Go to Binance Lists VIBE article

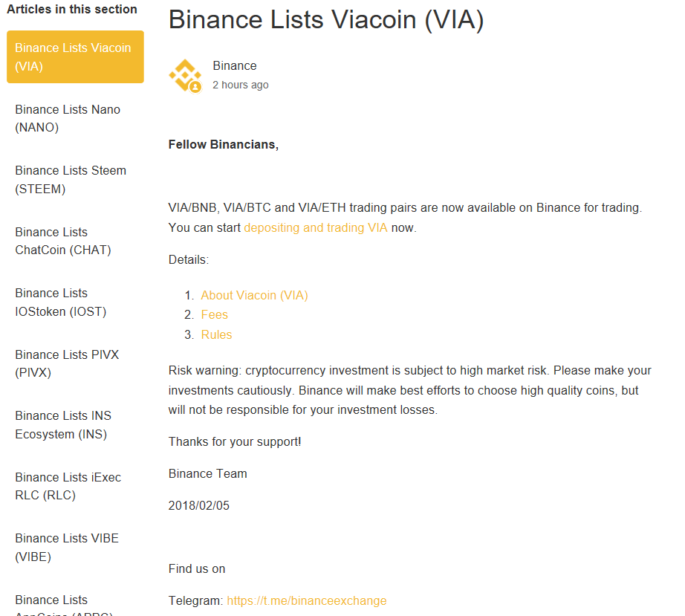click(67, 547)
